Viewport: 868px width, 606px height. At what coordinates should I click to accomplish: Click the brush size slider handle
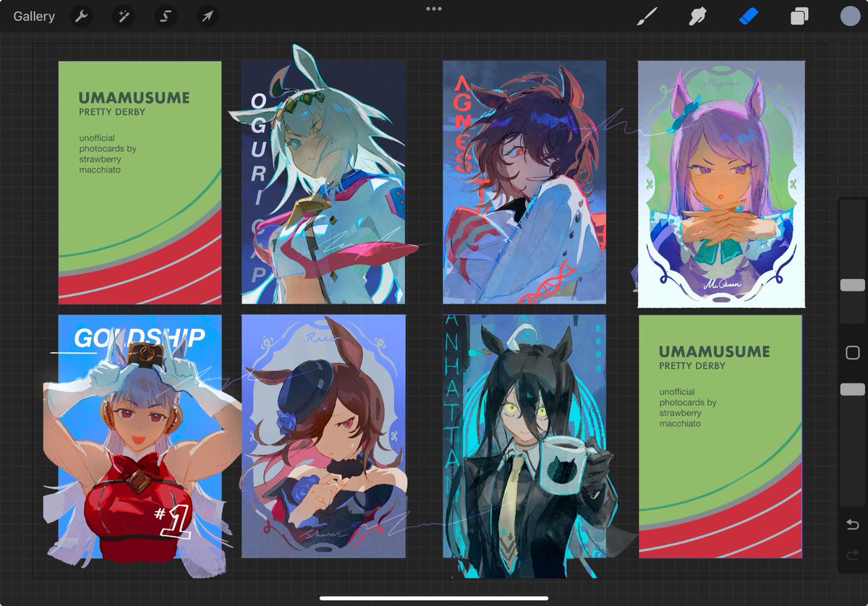click(x=853, y=285)
